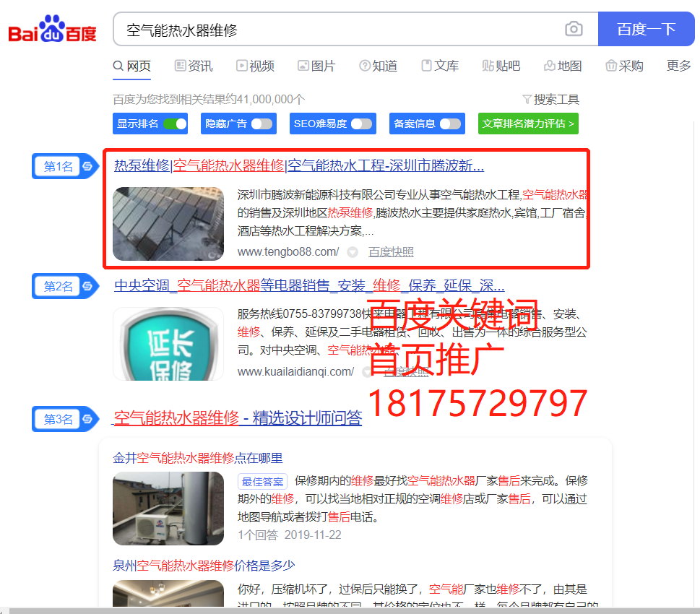Click the www.kuailaidianqi.com/ URL
The height and width of the screenshot is (614, 700).
(x=295, y=371)
